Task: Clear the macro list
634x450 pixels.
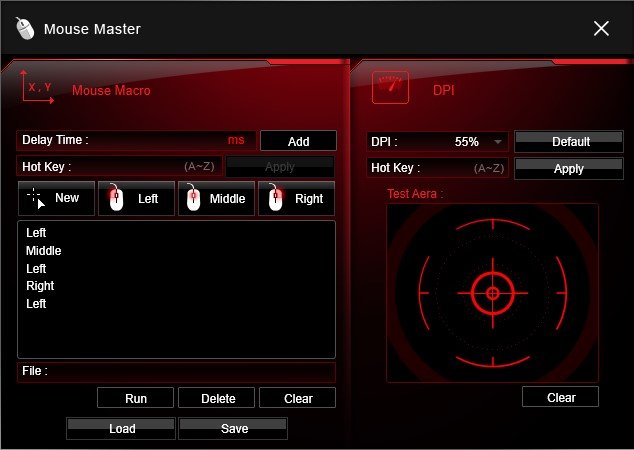Action: tap(298, 398)
